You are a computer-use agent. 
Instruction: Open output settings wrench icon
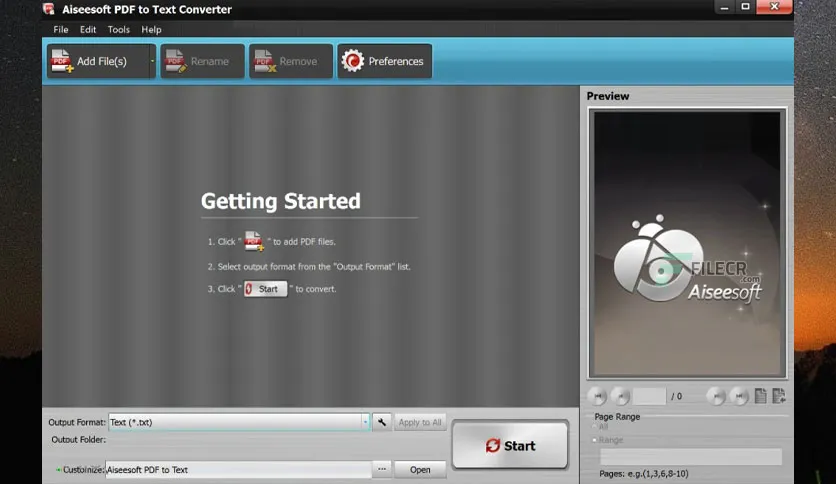382,422
